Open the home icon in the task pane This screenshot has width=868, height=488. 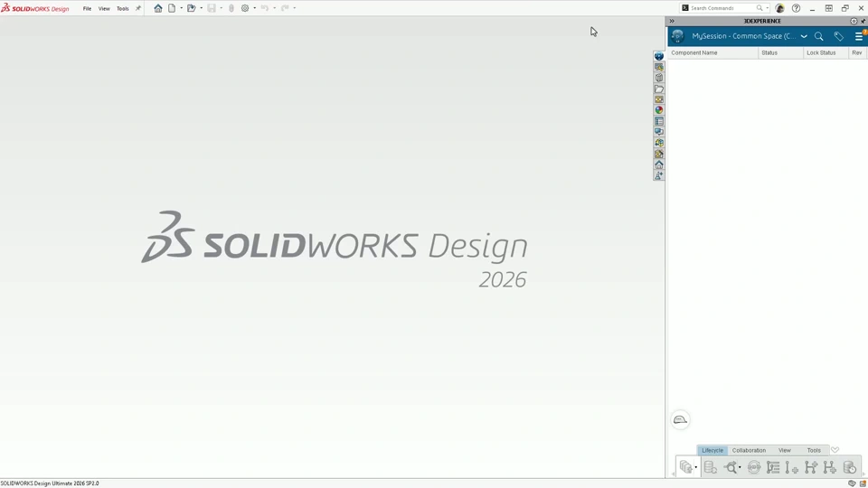[x=659, y=164]
